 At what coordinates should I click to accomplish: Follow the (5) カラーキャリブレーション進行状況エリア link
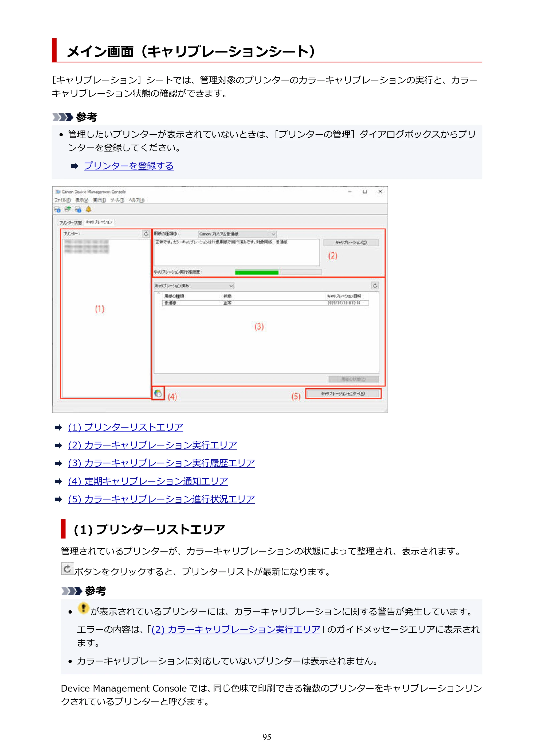[x=161, y=499]
